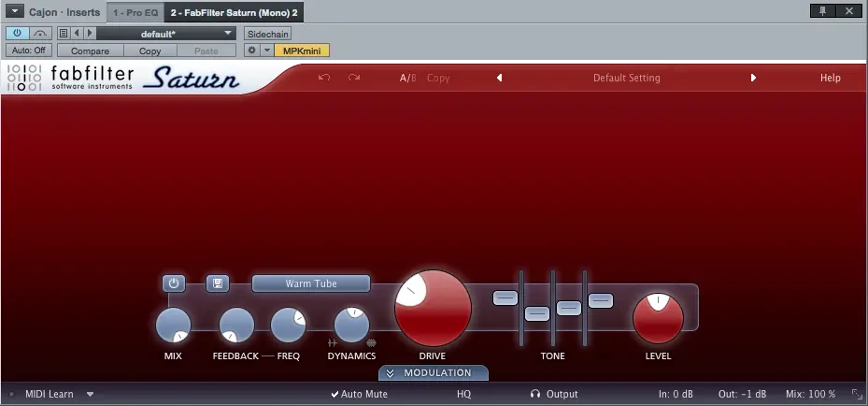Image resolution: width=868 pixels, height=406 pixels.
Task: Click the bypass curve icon beside the activate button
Action: point(40,34)
